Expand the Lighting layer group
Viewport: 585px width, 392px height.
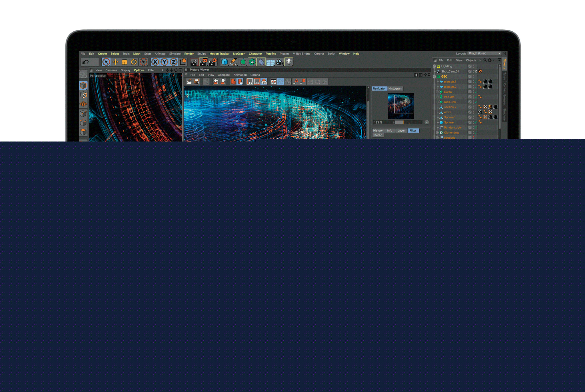pos(434,66)
